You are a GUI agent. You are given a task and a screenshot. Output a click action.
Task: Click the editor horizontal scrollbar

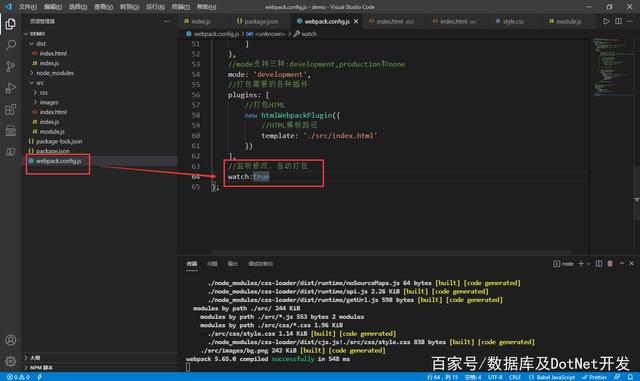(391, 252)
